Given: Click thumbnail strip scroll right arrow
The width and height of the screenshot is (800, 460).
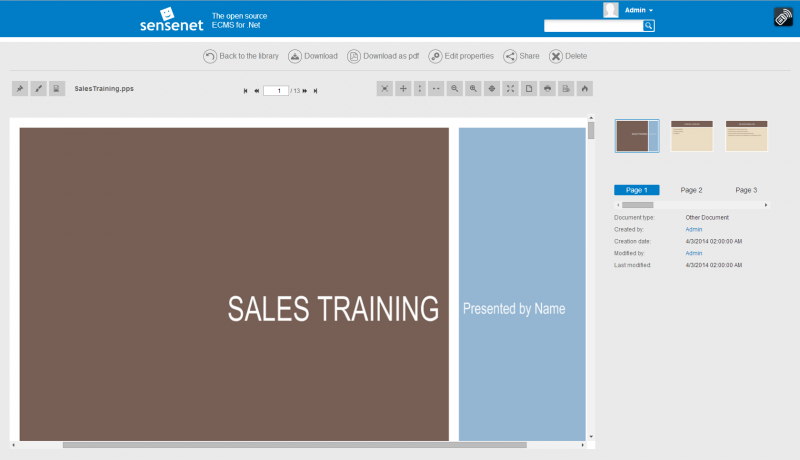Looking at the screenshot, I should [766, 205].
